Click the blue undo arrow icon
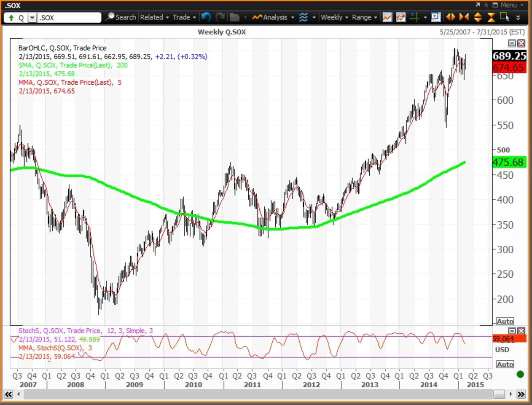Viewport: 532px width, 405px height. point(205,17)
